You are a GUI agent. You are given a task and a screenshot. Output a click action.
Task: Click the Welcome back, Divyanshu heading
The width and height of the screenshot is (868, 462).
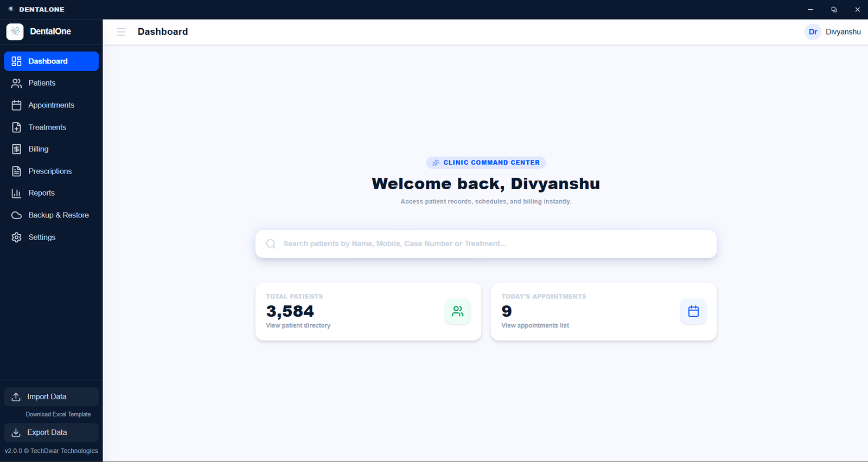pyautogui.click(x=486, y=184)
